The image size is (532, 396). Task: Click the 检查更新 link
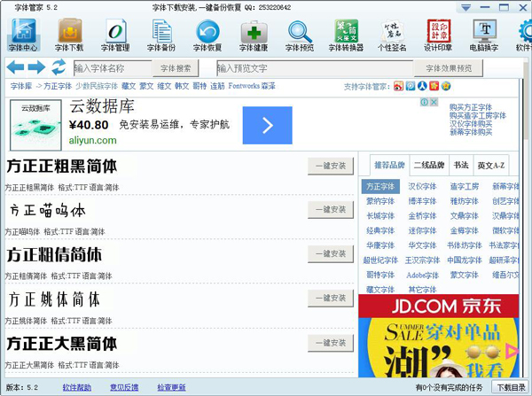[x=171, y=387]
